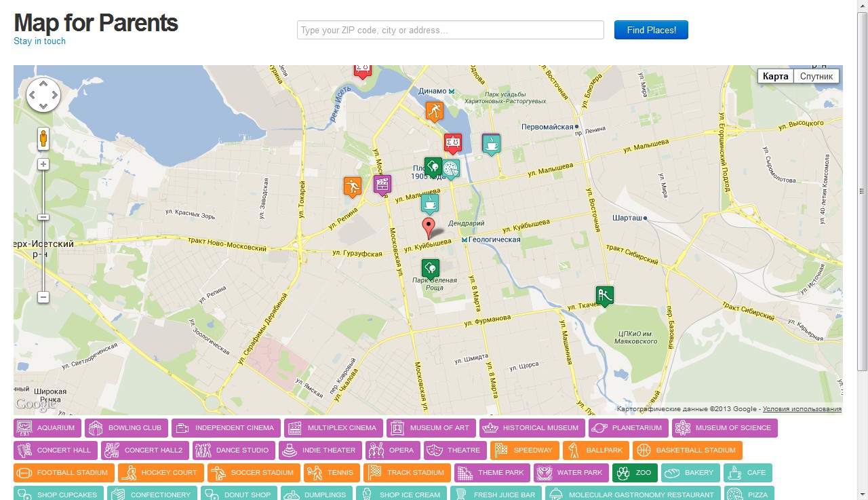Select the Theatre category button
The width and height of the screenshot is (868, 500).
(x=456, y=450)
